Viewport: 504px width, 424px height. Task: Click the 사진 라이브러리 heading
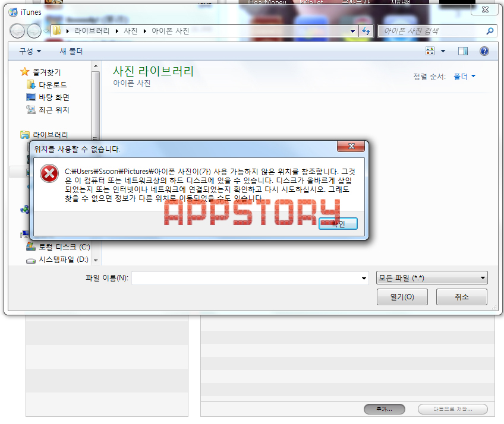pyautogui.click(x=153, y=71)
